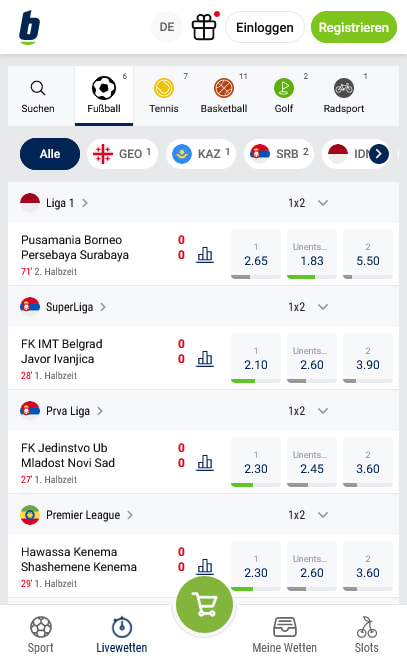
Task: Open statistics for FK IMT Belgrad match
Action: [205, 359]
